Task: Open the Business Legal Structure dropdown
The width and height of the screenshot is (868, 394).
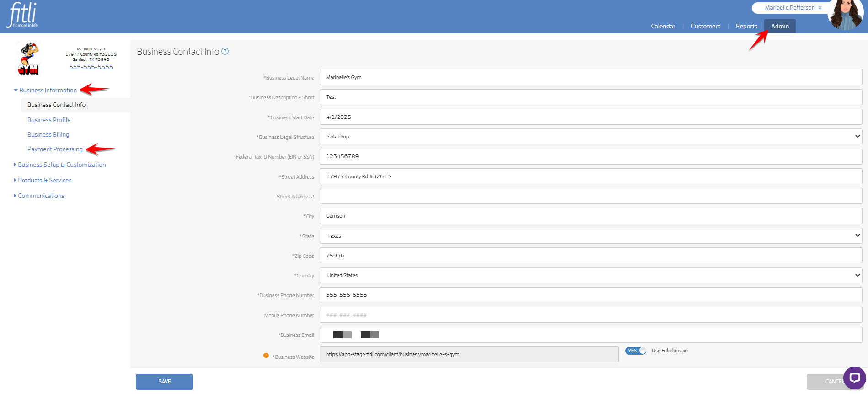Action: [x=591, y=137]
